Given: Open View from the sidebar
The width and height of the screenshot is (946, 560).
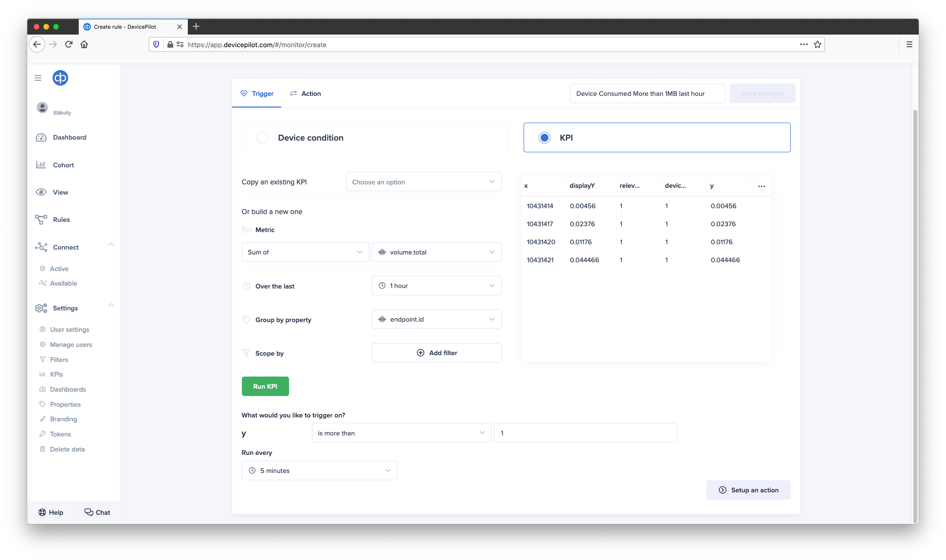Looking at the screenshot, I should (x=60, y=192).
